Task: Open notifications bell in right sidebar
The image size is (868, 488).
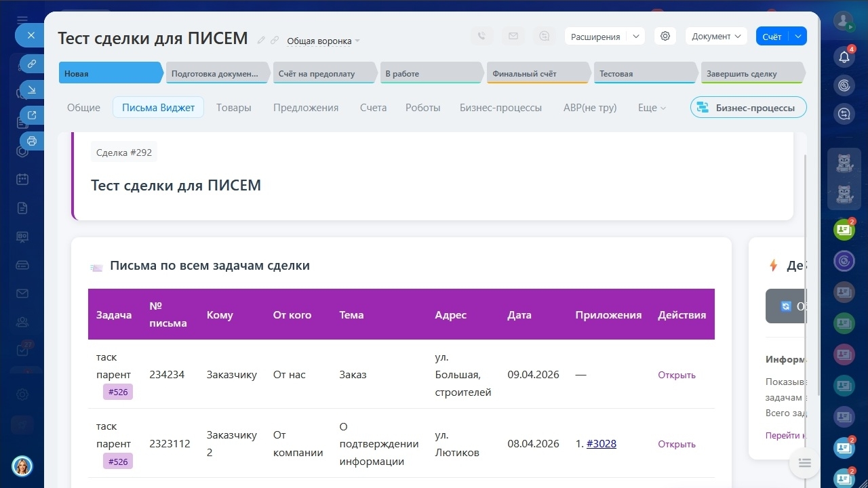Action: point(844,57)
